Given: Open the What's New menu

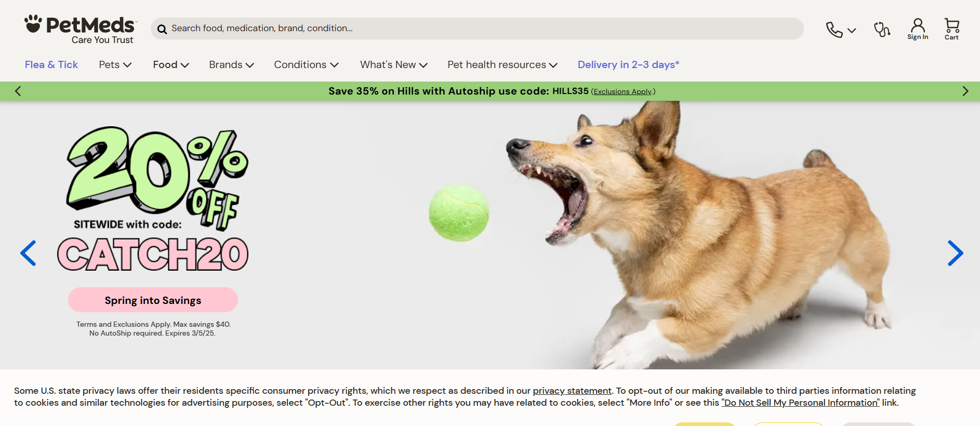Looking at the screenshot, I should (394, 65).
